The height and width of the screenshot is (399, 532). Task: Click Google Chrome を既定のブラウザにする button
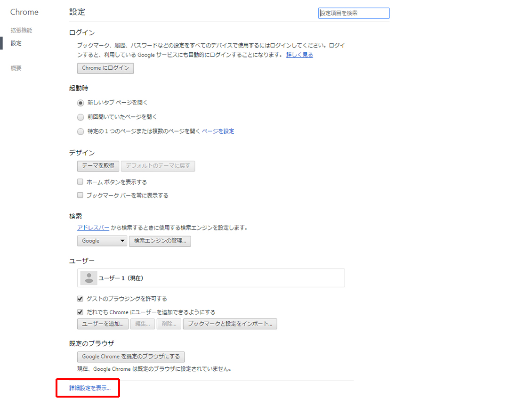click(x=131, y=357)
